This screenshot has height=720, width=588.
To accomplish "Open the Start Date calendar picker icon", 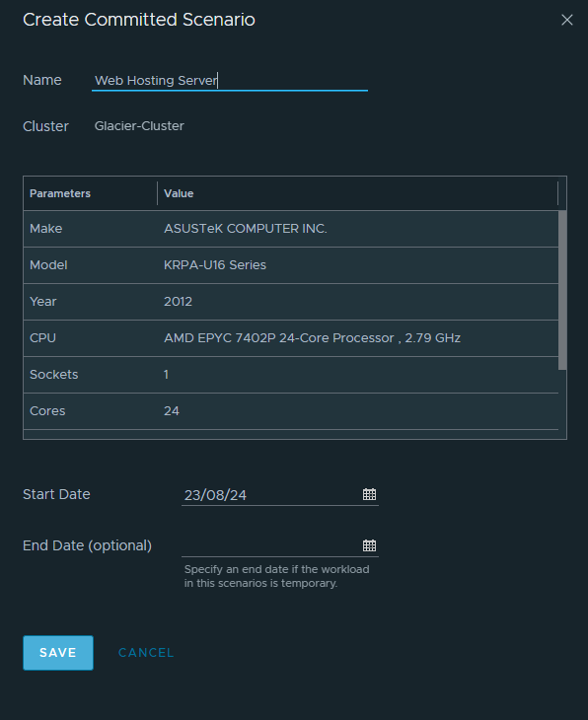I will pyautogui.click(x=369, y=494).
